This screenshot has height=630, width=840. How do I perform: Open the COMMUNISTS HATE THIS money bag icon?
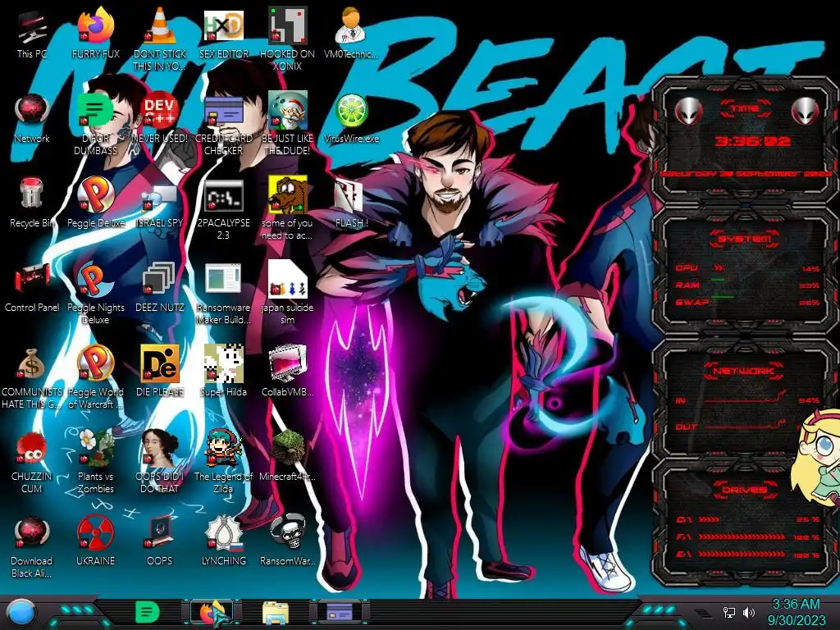tap(32, 377)
